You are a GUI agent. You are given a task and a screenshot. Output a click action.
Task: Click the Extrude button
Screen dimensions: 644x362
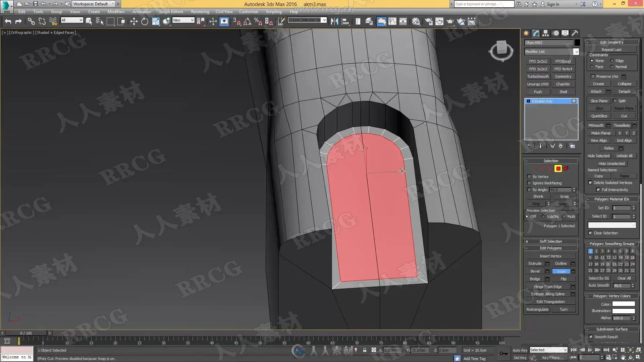click(535, 263)
